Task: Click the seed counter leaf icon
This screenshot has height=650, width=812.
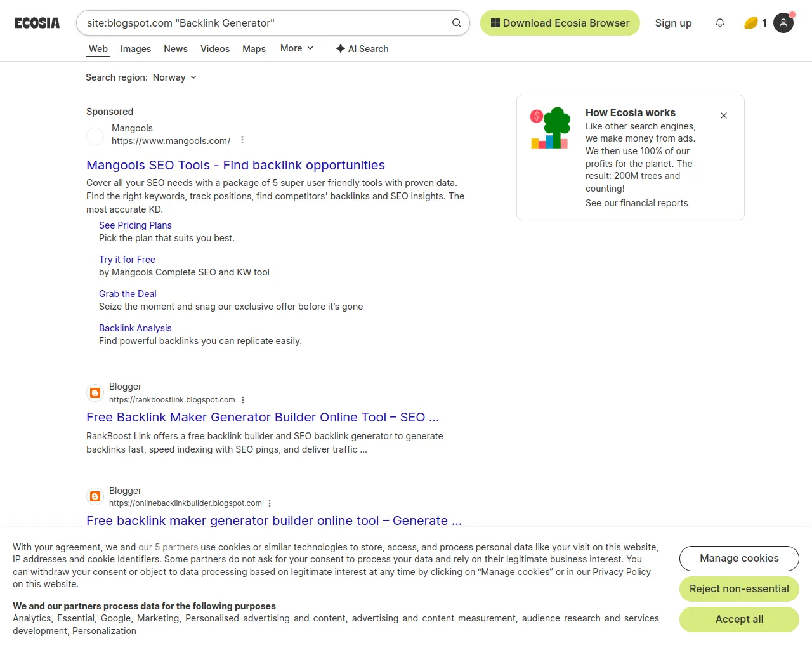Action: point(751,23)
